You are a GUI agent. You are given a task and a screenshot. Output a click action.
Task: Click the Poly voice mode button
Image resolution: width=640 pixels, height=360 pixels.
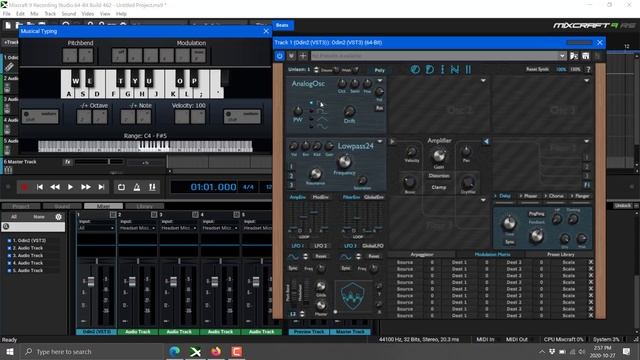[x=380, y=70]
